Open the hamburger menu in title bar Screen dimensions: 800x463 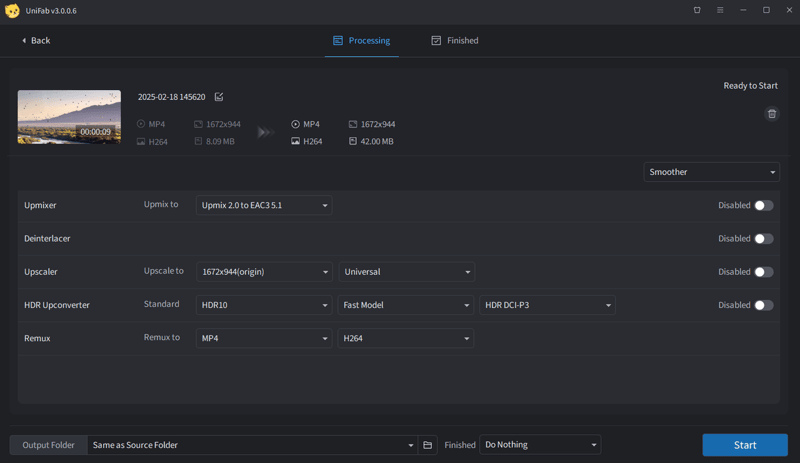720,10
